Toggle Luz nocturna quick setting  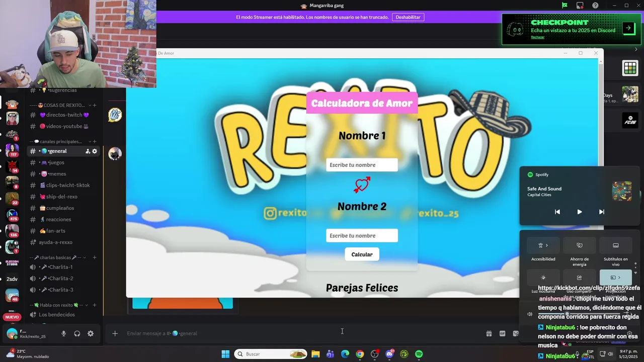543,278
